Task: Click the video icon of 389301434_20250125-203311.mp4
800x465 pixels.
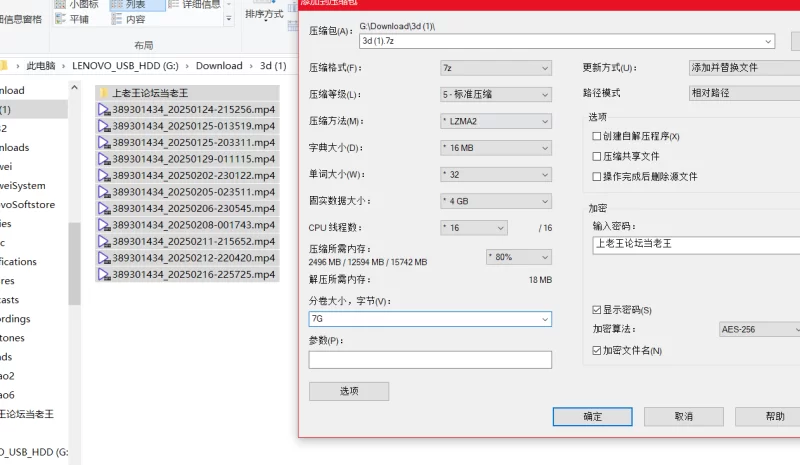Action: [x=104, y=142]
